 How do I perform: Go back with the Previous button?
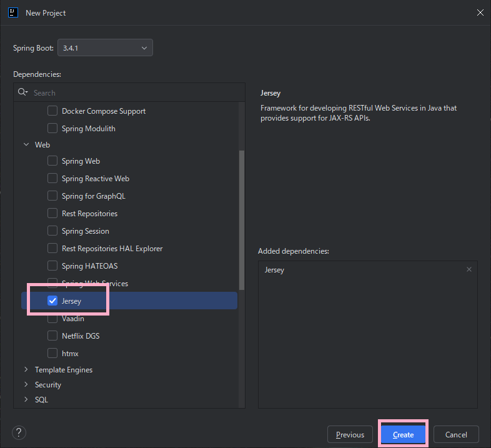350,434
